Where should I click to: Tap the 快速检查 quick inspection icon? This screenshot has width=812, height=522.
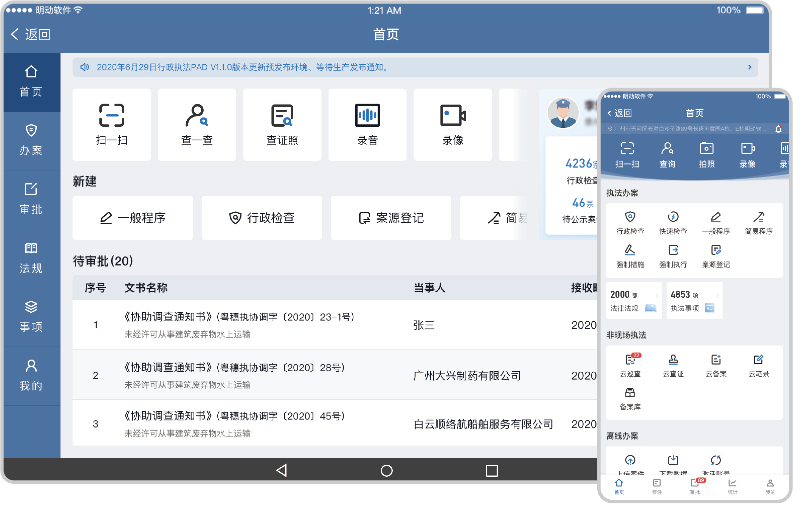coord(673,217)
